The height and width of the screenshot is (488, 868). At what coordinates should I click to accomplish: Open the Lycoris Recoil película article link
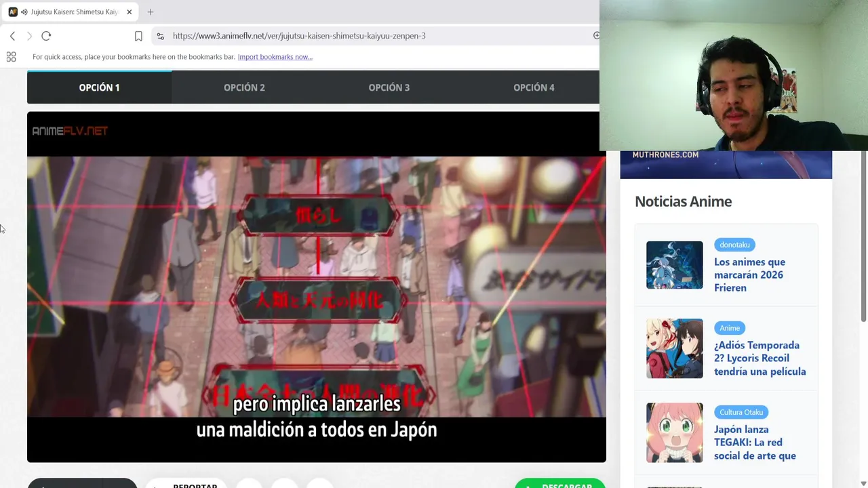(759, 359)
